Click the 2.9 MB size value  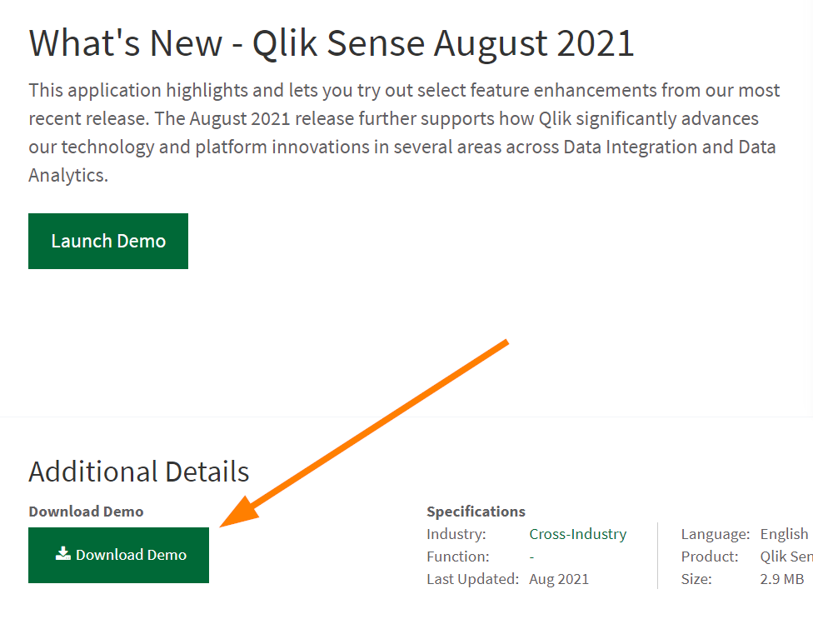pyautogui.click(x=781, y=578)
